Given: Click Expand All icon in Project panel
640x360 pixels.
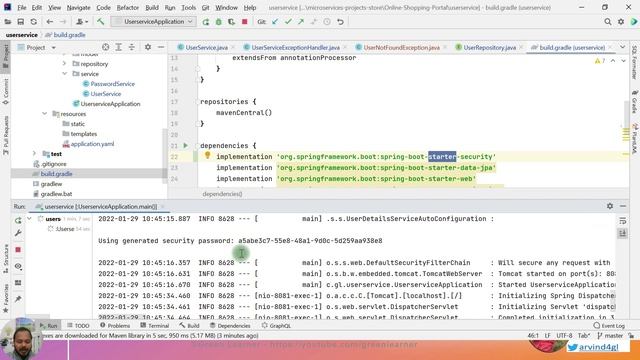Looking at the screenshot, I should (x=118, y=47).
